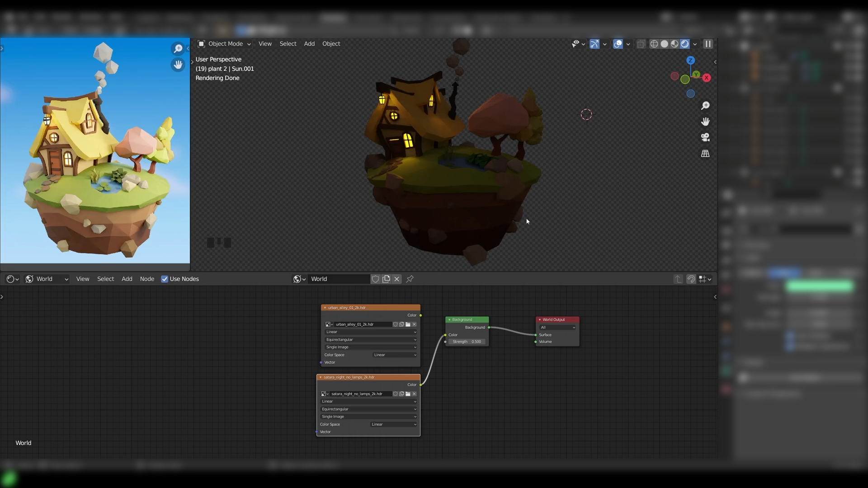Switch viewport to rendered shading mode
The height and width of the screenshot is (488, 868).
[684, 44]
